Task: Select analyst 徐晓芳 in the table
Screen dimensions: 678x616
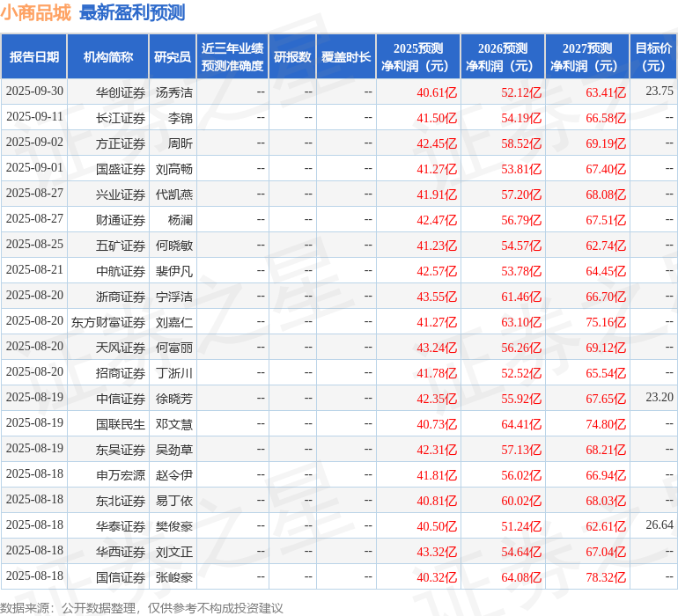Action: 174,399
